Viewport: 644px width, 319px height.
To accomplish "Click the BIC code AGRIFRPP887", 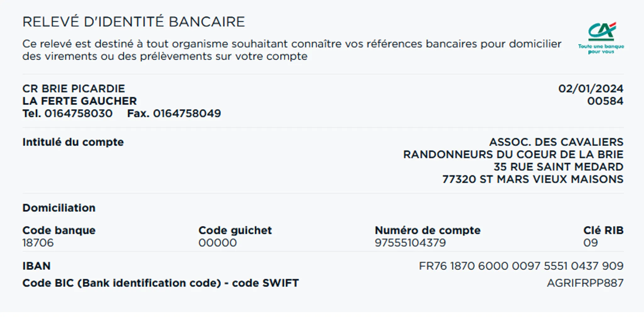I will click(x=585, y=283).
